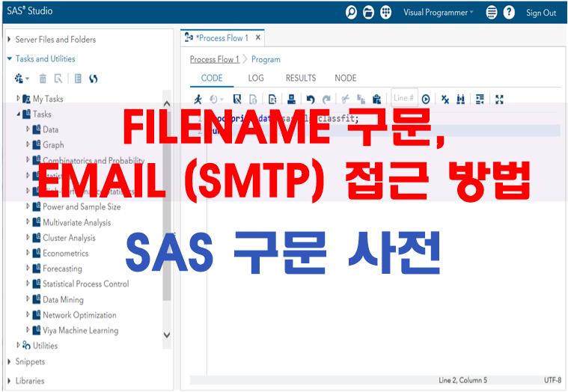The height and width of the screenshot is (392, 568).
Task: Click the Properties icon in Tasks panel toolbar
Action: tap(58, 79)
